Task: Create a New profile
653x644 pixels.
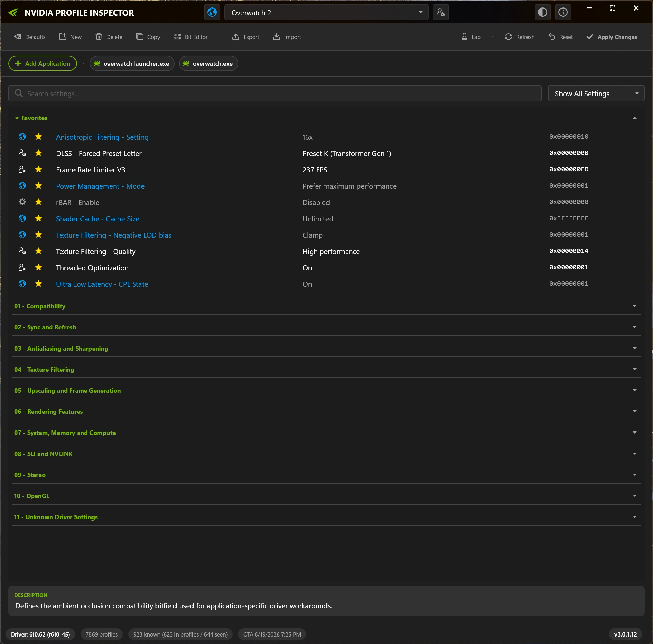Action: tap(70, 37)
